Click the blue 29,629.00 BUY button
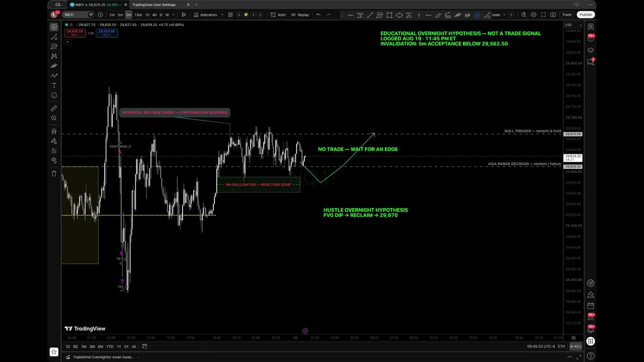Viewport: 644px width, 362px height. tap(107, 33)
